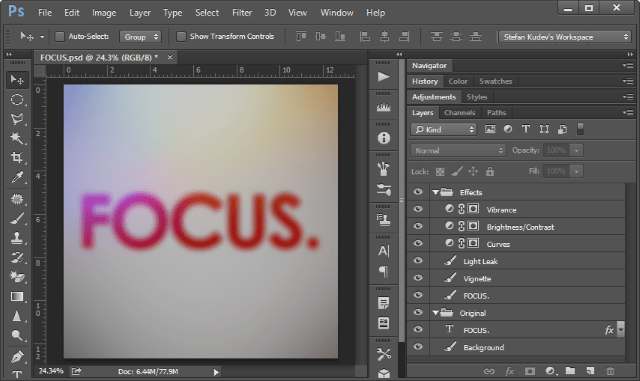Open the Auto-Select Group dropdown
This screenshot has width=640, height=381.
(x=140, y=37)
